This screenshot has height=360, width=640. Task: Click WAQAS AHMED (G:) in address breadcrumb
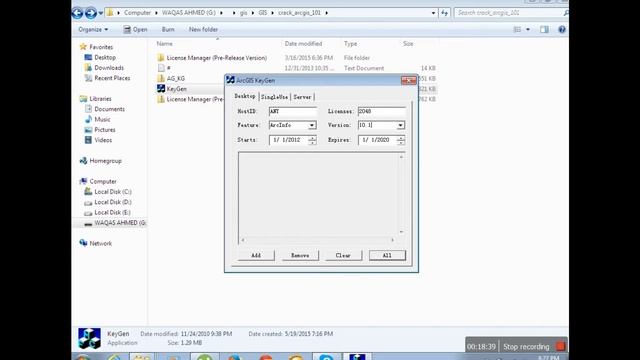coord(189,13)
